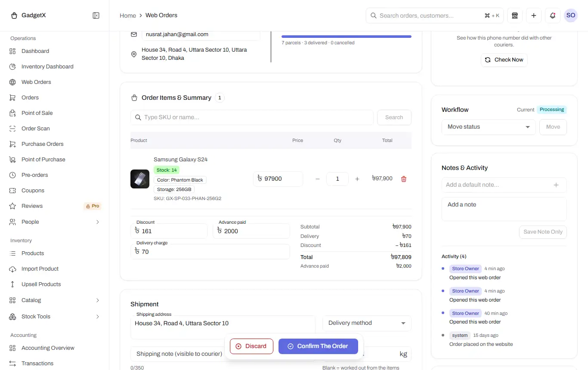Click the product Search button

(x=394, y=117)
